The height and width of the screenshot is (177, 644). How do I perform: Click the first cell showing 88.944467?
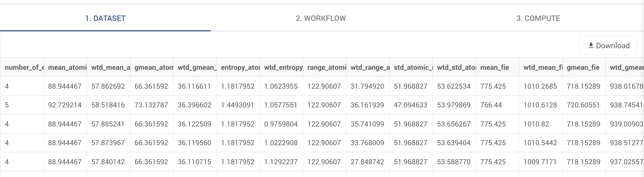[x=65, y=86]
